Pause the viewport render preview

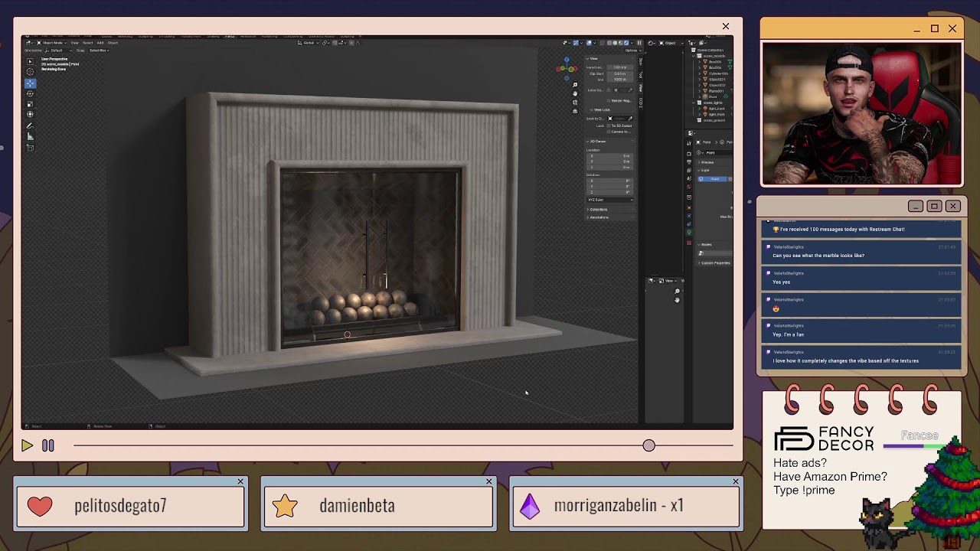pos(639,43)
